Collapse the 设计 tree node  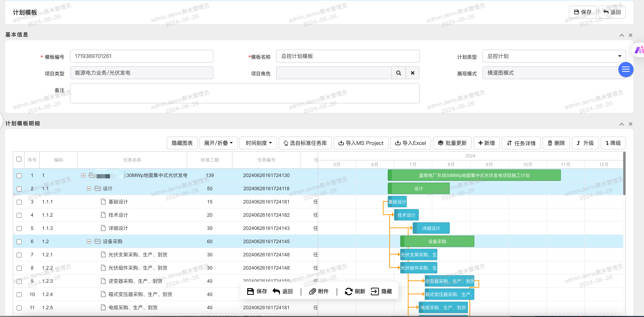[x=89, y=189]
